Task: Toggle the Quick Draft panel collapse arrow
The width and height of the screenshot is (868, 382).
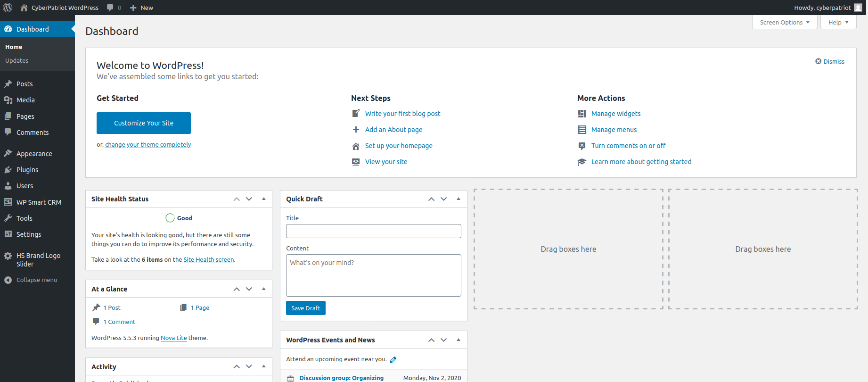Action: (x=459, y=199)
